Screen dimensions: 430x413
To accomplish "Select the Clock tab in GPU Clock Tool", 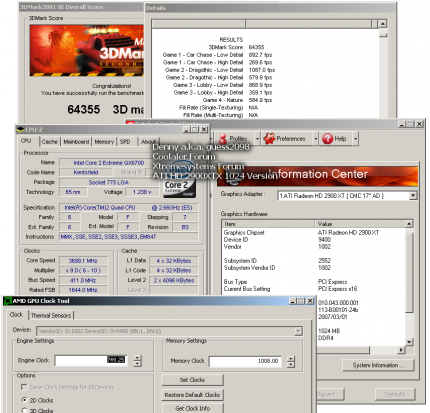I will click(16, 315).
